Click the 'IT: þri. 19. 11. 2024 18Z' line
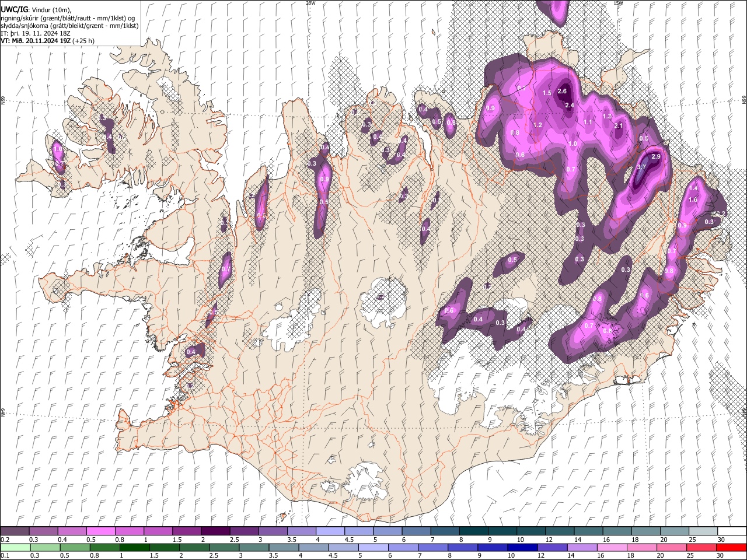The height and width of the screenshot is (560, 747). click(36, 33)
